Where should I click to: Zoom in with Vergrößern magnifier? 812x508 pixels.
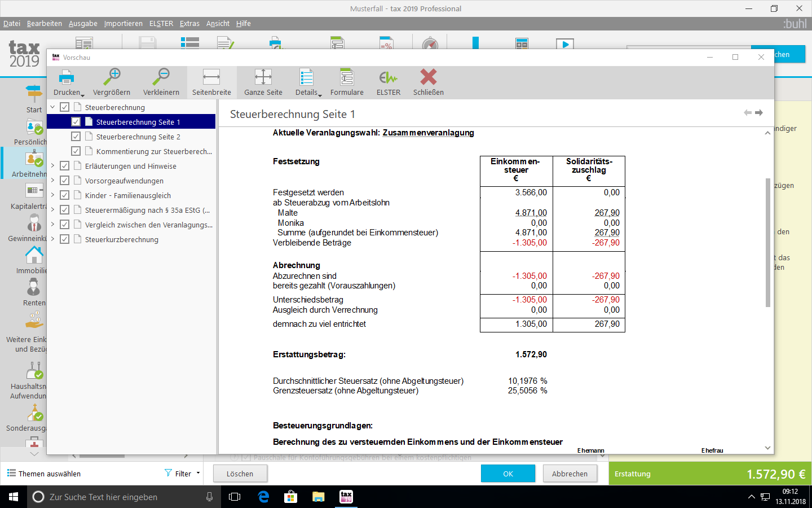[x=112, y=77]
